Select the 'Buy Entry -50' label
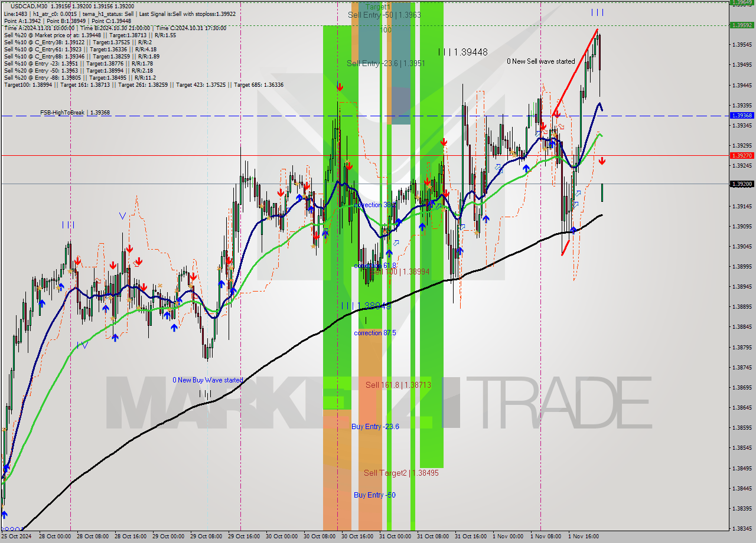756x543 pixels. (x=374, y=495)
